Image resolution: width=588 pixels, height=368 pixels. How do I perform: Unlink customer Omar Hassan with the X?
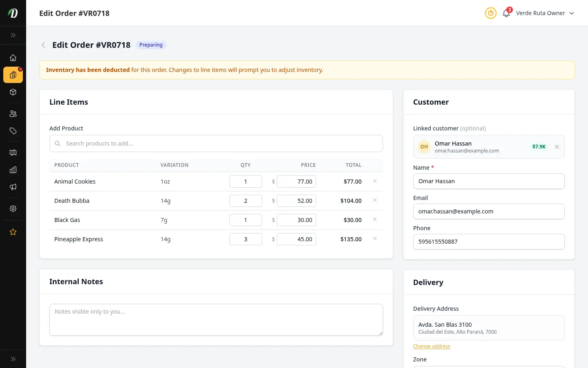coord(557,147)
